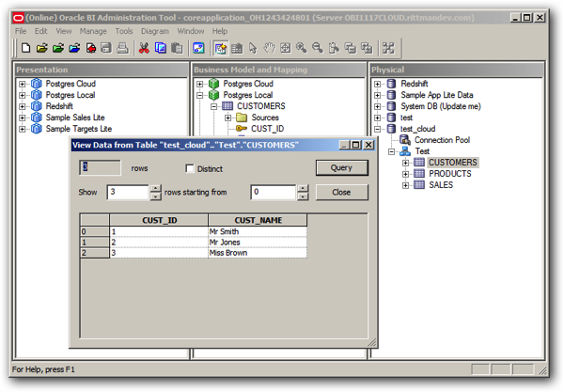
Task: Select the CUSTOMERS table in Physical pane
Action: pos(453,163)
